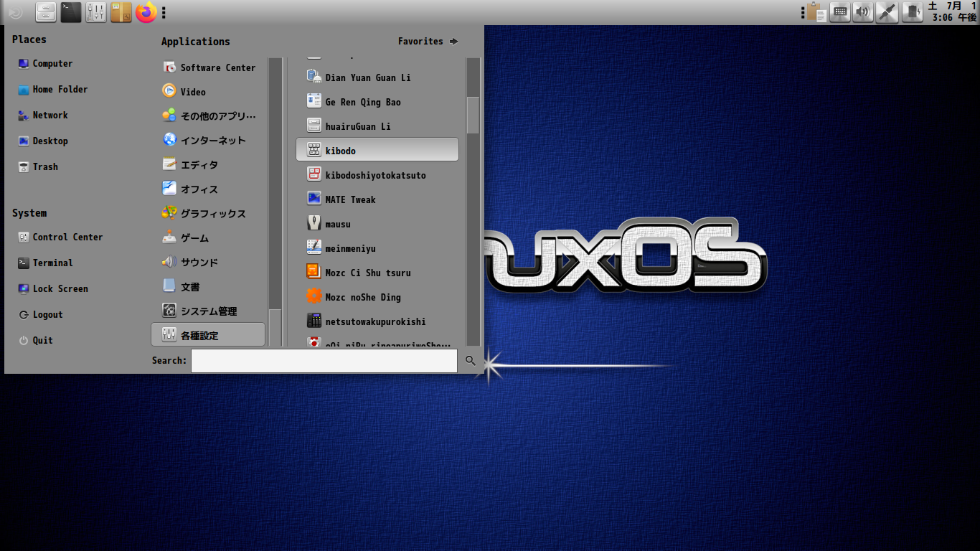This screenshot has height=551, width=980.
Task: Click the magnifier search icon
Action: click(x=471, y=361)
